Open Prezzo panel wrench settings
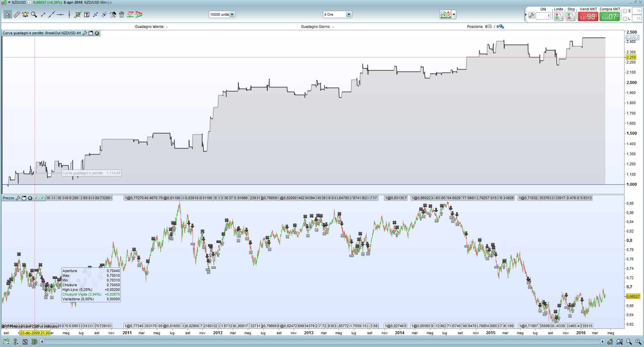The height and width of the screenshot is (347, 644). [x=18, y=198]
